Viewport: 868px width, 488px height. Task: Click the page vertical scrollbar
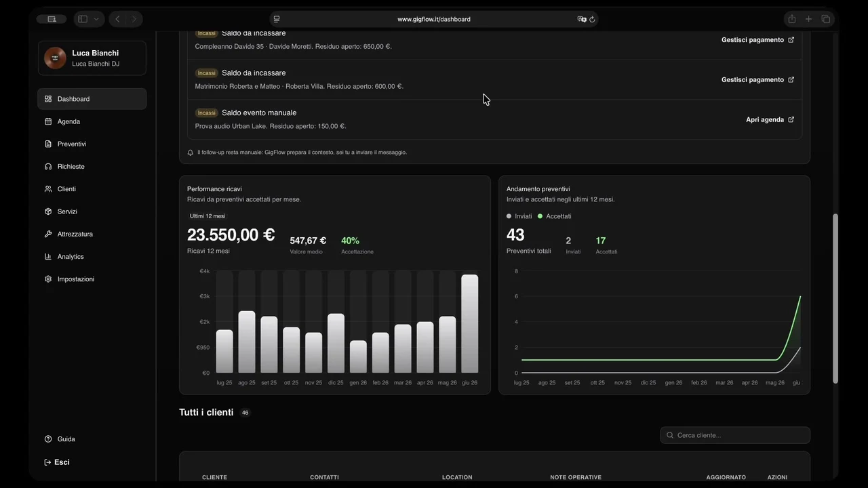tap(835, 298)
